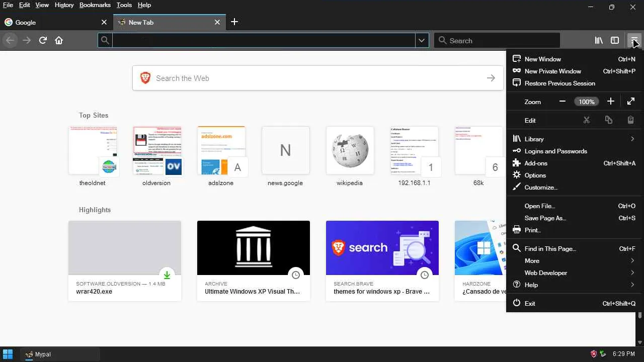Click the forward navigation arrow
This screenshot has width=644, height=362.
click(x=27, y=40)
